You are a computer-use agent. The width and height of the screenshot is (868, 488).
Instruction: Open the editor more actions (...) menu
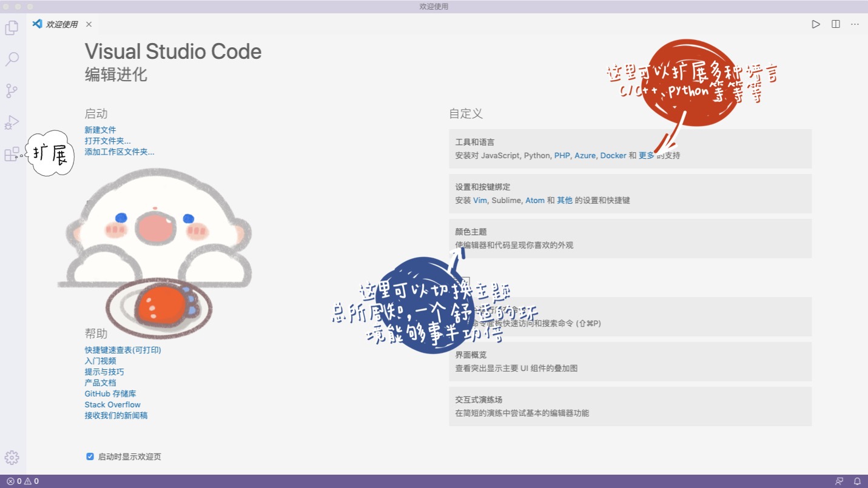click(855, 24)
